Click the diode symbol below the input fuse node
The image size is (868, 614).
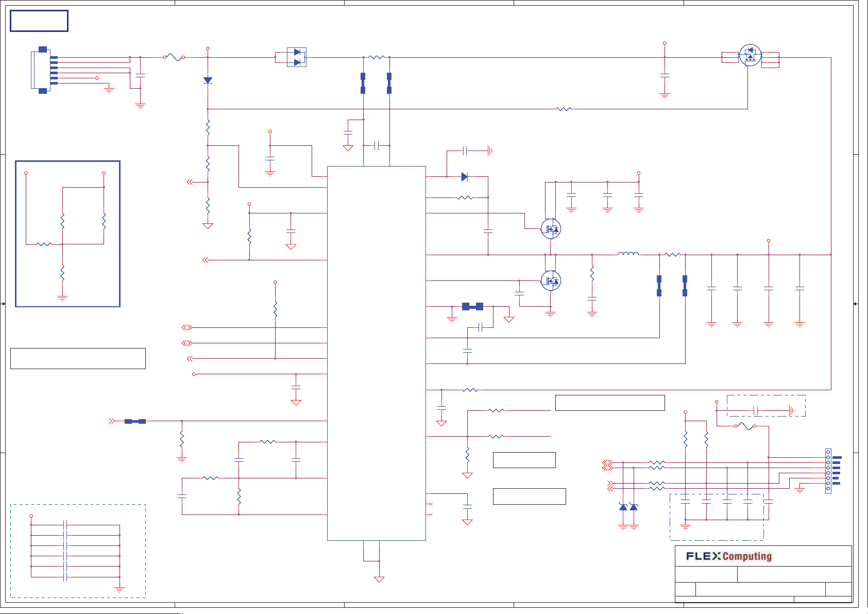(x=208, y=80)
